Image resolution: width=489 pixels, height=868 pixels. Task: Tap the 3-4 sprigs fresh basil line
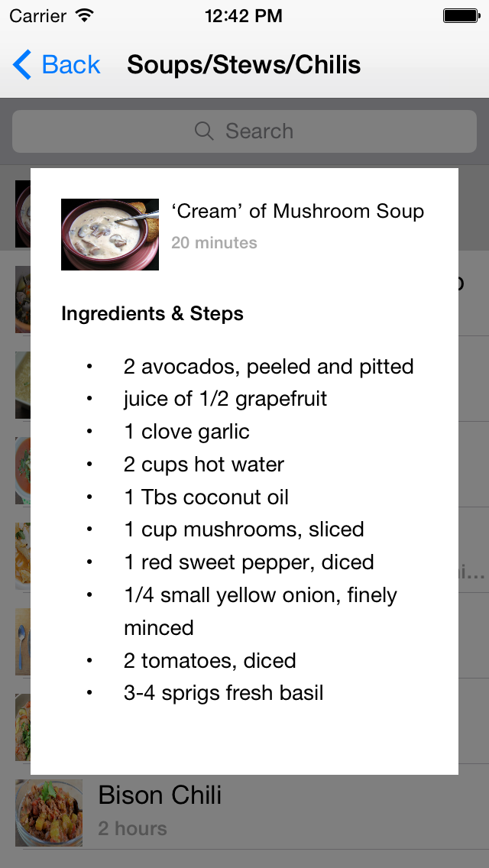click(223, 693)
